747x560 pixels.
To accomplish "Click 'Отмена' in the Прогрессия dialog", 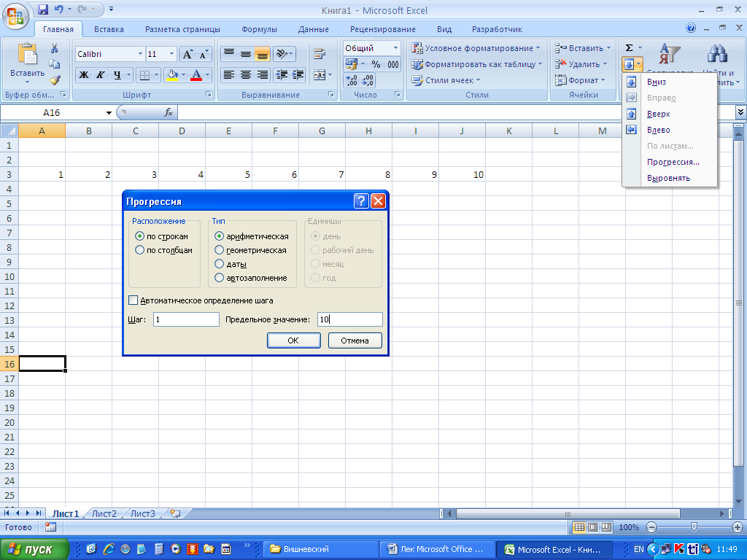I will [355, 341].
